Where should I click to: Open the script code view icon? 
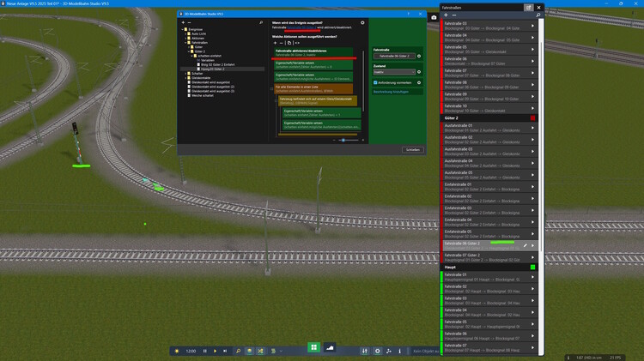297,43
